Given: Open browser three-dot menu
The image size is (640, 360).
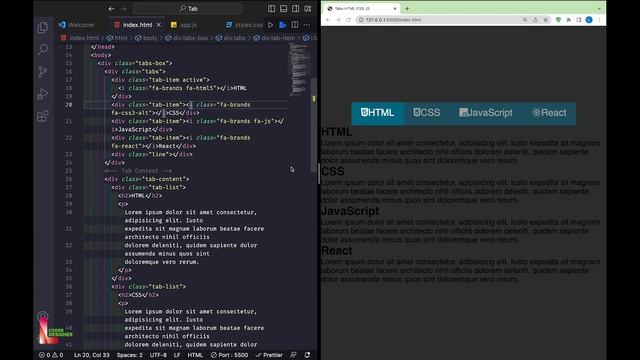Looking at the screenshot, I should (x=599, y=20).
